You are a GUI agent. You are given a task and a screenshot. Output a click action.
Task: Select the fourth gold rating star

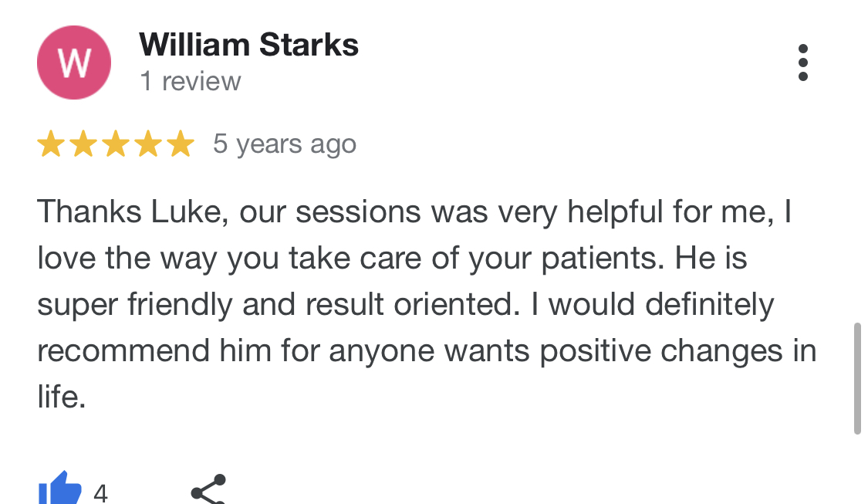(148, 144)
